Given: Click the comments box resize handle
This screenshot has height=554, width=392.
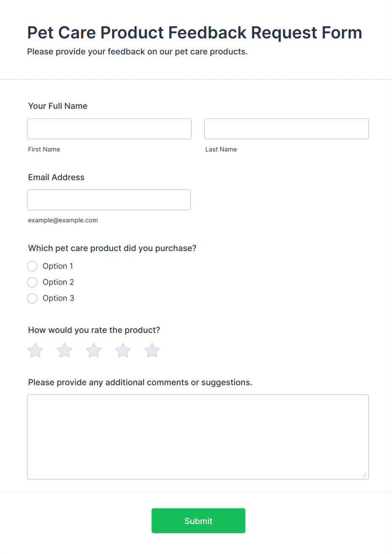Looking at the screenshot, I should (364, 475).
